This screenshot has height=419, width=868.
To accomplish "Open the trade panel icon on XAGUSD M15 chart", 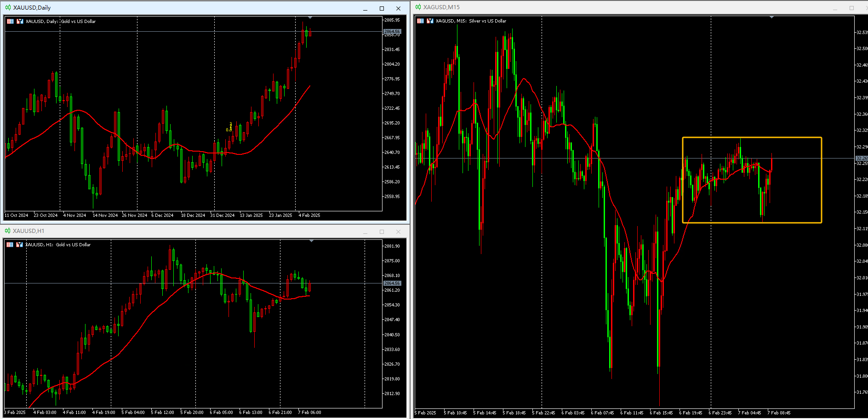I will click(x=420, y=21).
